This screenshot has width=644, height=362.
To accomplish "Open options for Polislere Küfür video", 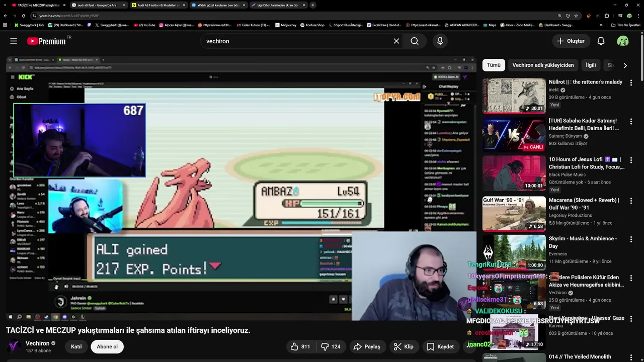I will 631,278.
